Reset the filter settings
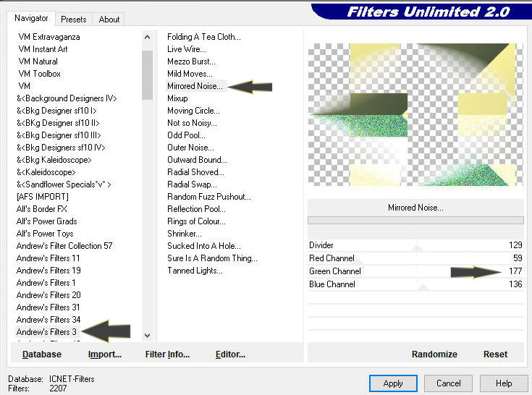 [495, 354]
